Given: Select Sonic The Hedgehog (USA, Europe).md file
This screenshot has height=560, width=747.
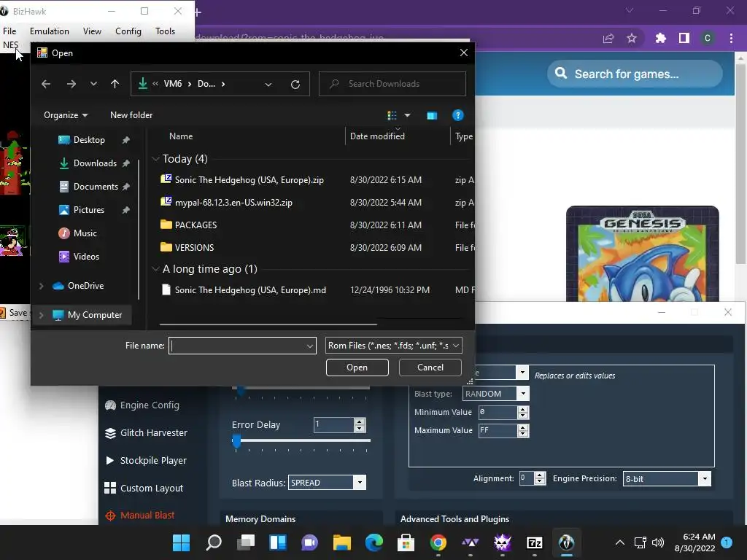Looking at the screenshot, I should 251,290.
